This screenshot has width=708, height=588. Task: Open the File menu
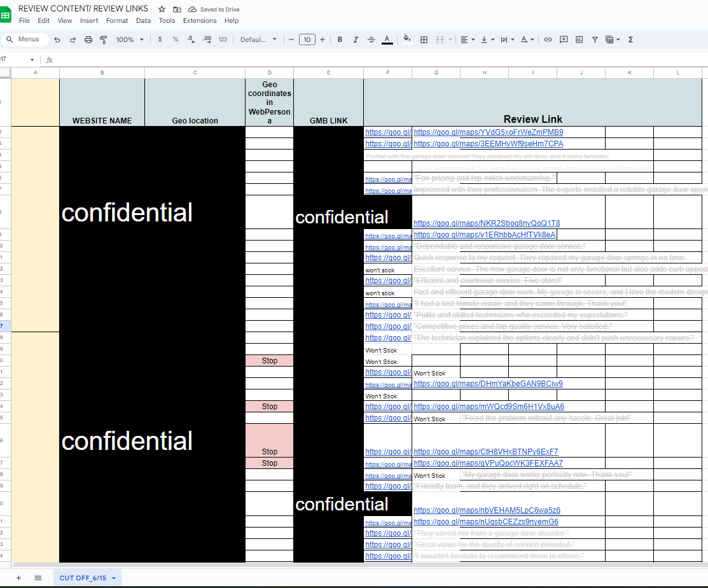coord(24,21)
